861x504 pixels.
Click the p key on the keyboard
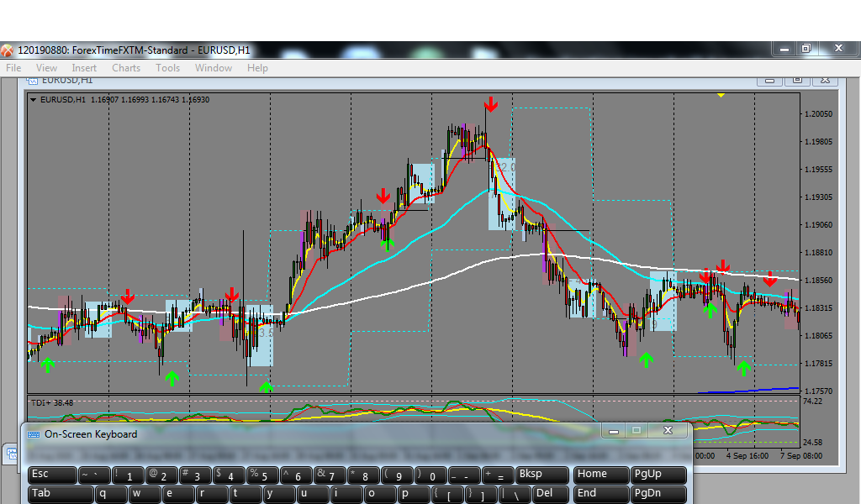tap(414, 494)
